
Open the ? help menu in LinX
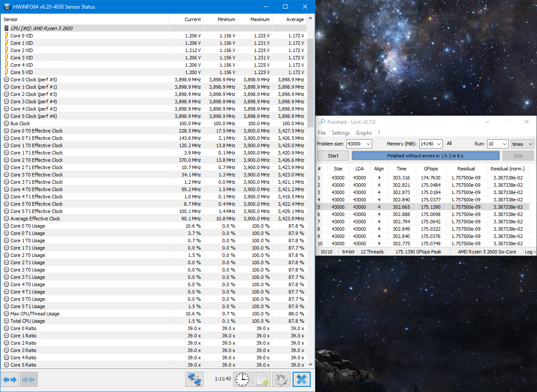[379, 133]
